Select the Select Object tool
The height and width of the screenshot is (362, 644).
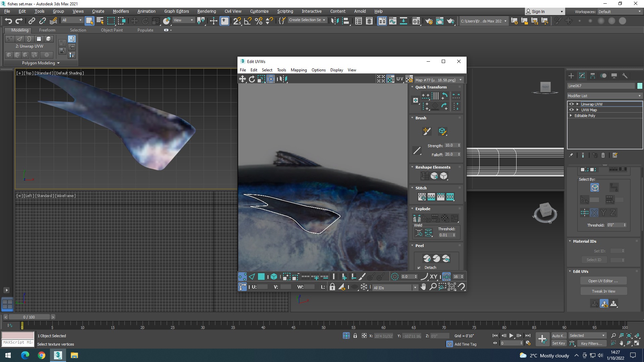coord(89,21)
